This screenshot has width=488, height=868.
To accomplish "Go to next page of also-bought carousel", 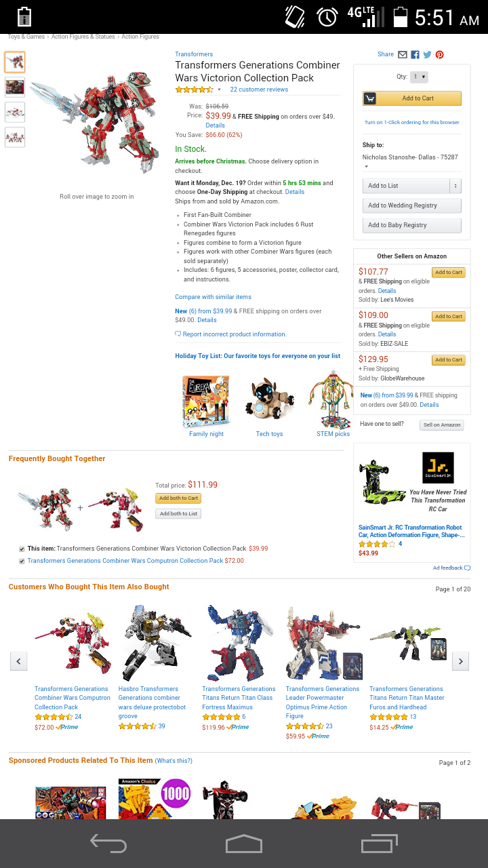I will [x=460, y=661].
